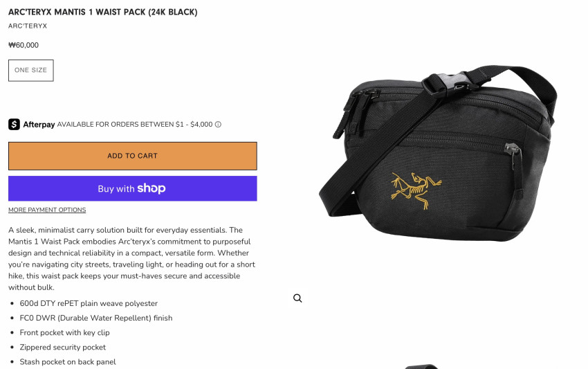588x369 pixels.
Task: Open the Afterpay info circle icon
Action: 218,124
